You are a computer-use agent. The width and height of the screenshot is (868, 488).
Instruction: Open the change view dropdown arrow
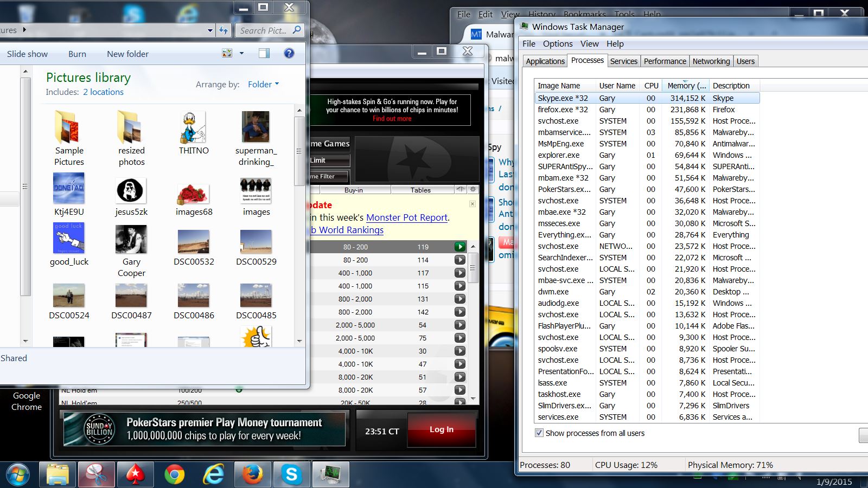pyautogui.click(x=241, y=53)
